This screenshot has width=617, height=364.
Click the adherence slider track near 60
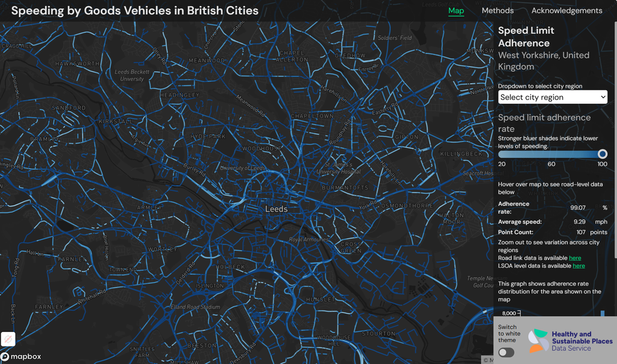[x=551, y=154]
